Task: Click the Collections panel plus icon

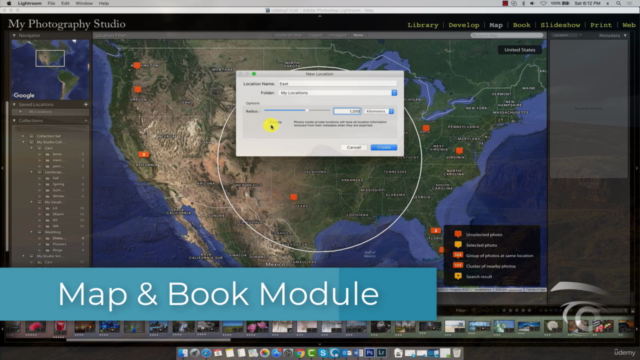Action: 86,121
